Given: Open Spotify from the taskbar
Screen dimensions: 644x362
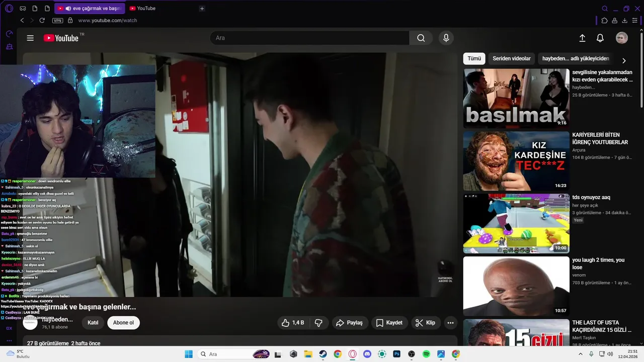Looking at the screenshot, I should pos(426,354).
